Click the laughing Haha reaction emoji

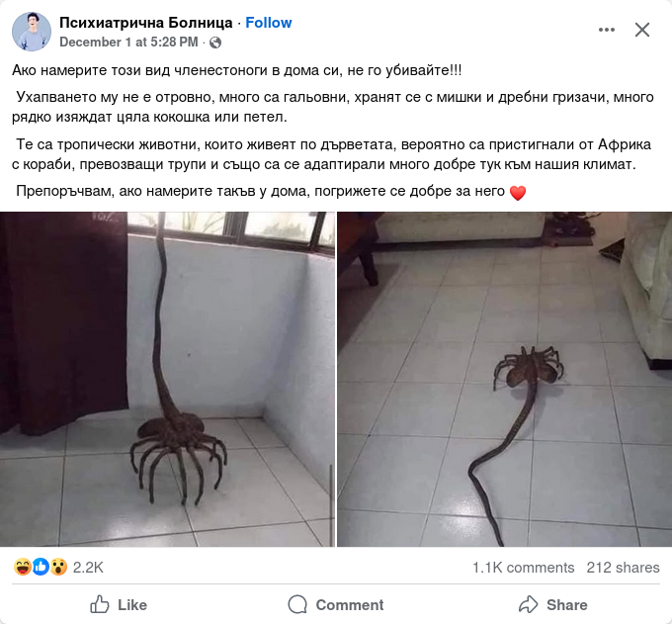click(22, 567)
